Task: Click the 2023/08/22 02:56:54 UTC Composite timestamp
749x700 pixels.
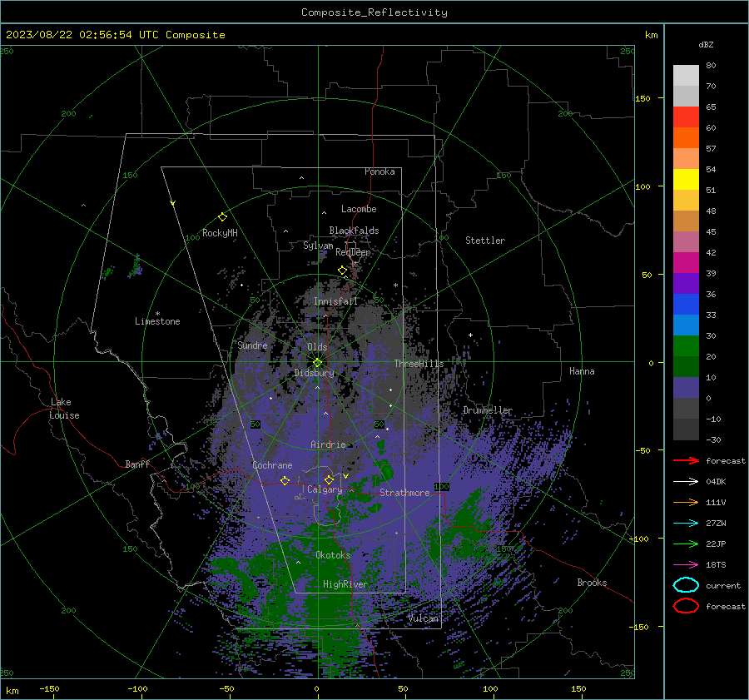Action: click(x=115, y=35)
